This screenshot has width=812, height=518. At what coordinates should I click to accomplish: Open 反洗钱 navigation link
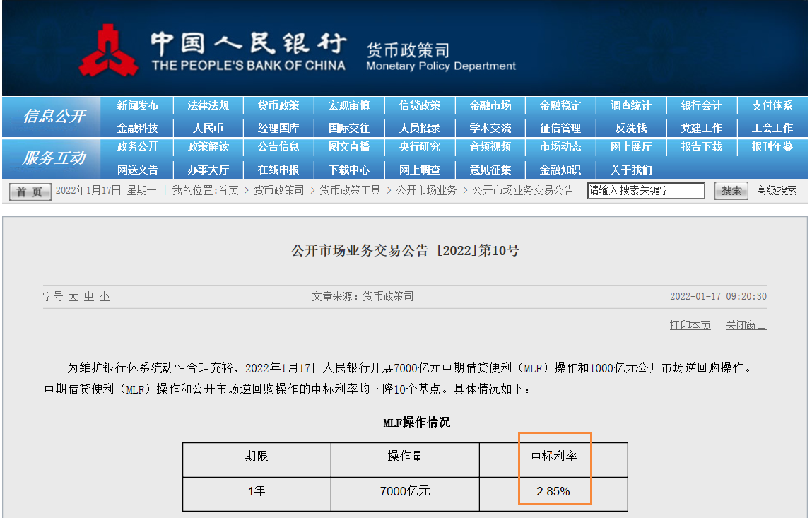click(x=631, y=128)
